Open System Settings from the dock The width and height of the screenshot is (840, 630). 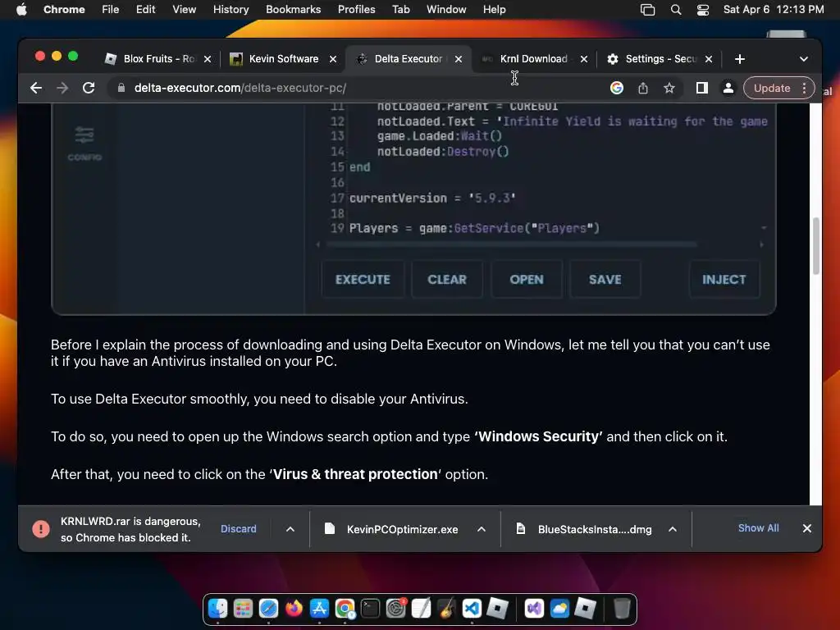click(396, 609)
